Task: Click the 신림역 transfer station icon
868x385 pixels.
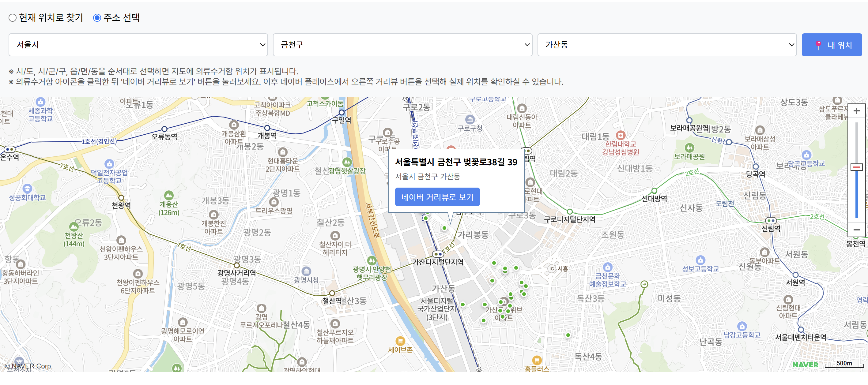Action: 771,221
